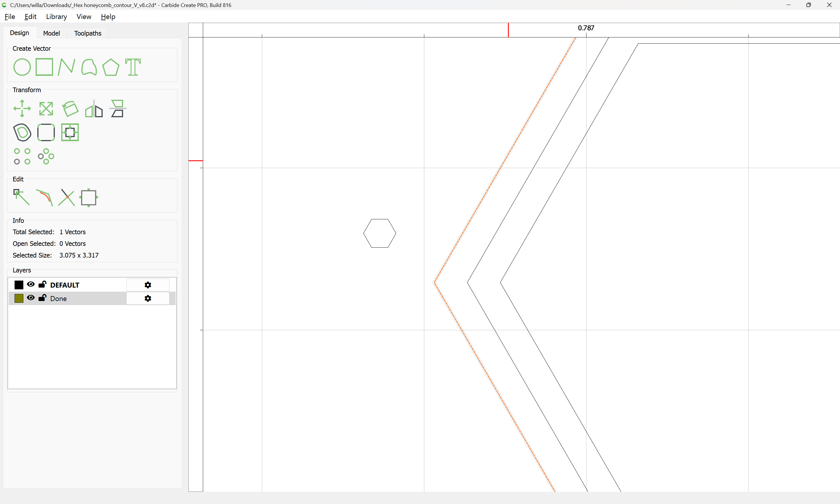
Task: Toggle lock on Done layer
Action: [x=42, y=298]
